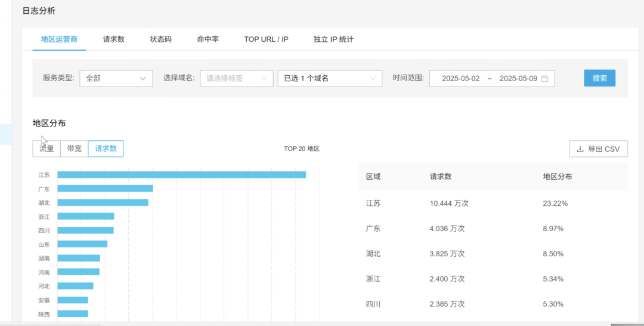This screenshot has width=644, height=326.
Task: Click the 江苏 bar in the chart
Action: 181,175
